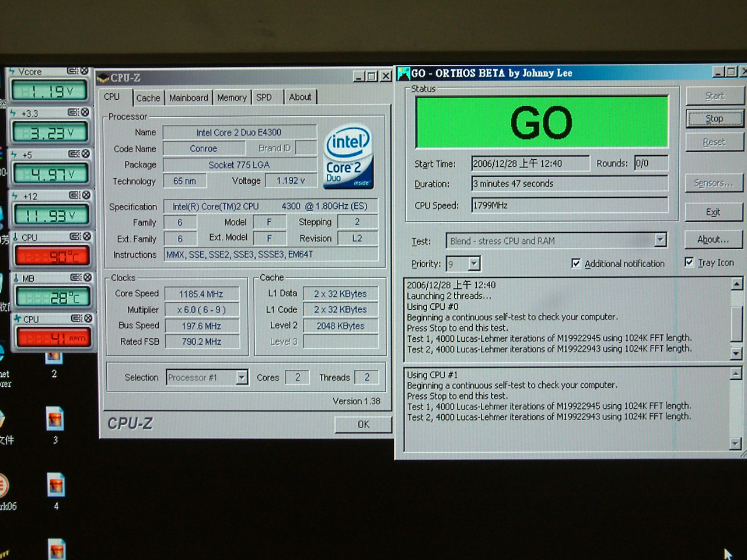The height and width of the screenshot is (560, 747).
Task: Close the CPU temperature monitor widget
Action: click(x=87, y=236)
